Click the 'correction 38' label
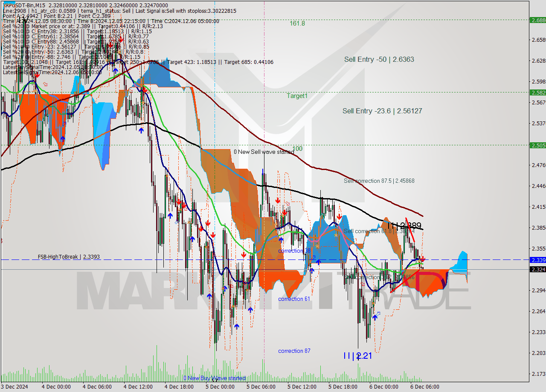 click(294, 251)
